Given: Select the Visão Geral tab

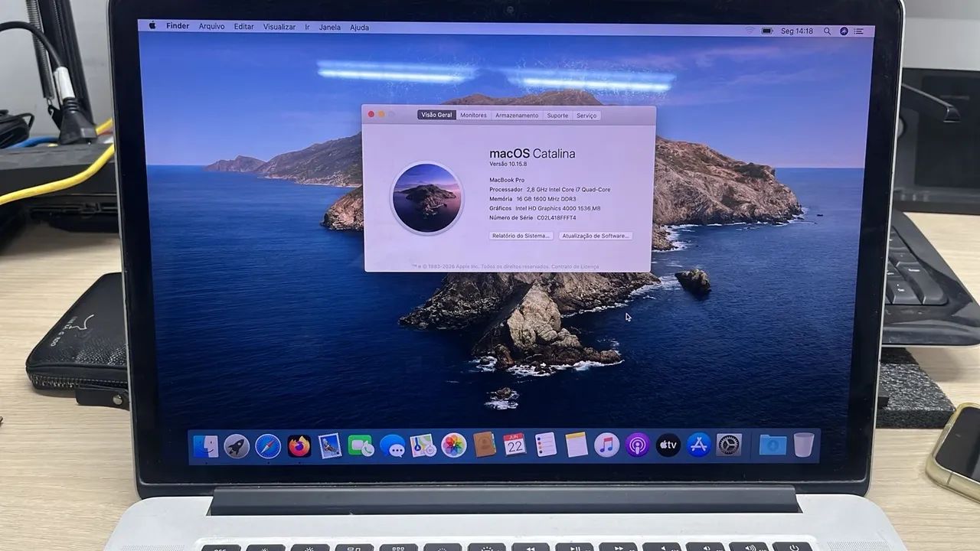Looking at the screenshot, I should pyautogui.click(x=437, y=115).
